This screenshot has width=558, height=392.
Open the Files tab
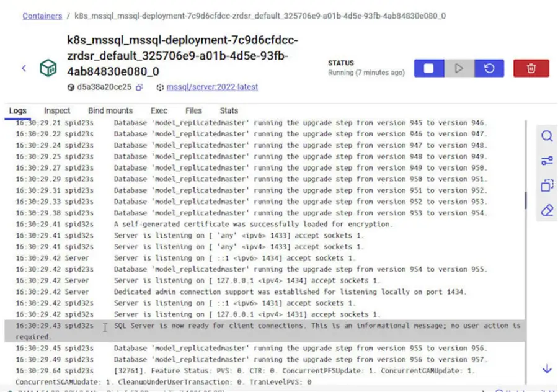tap(193, 111)
